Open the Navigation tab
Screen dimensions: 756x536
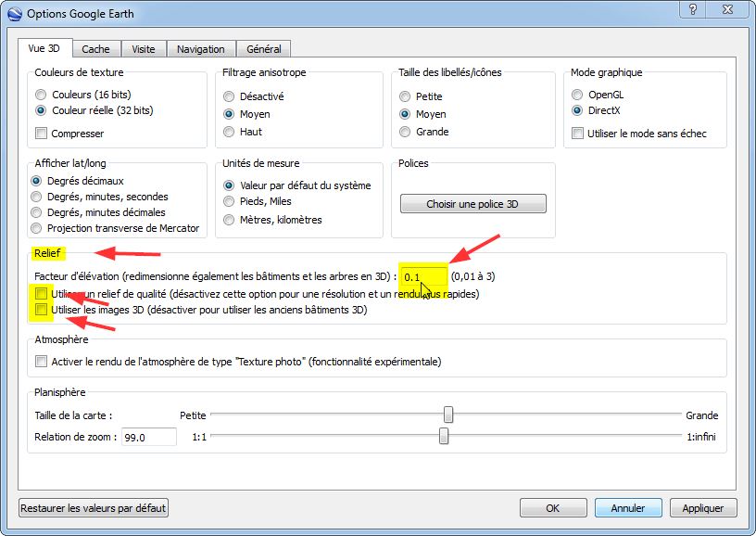(200, 49)
